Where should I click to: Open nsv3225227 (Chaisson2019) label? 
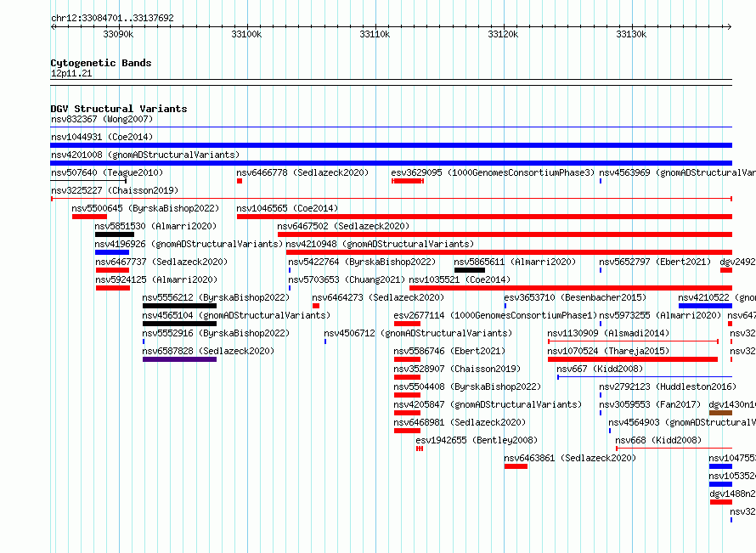[x=115, y=190]
